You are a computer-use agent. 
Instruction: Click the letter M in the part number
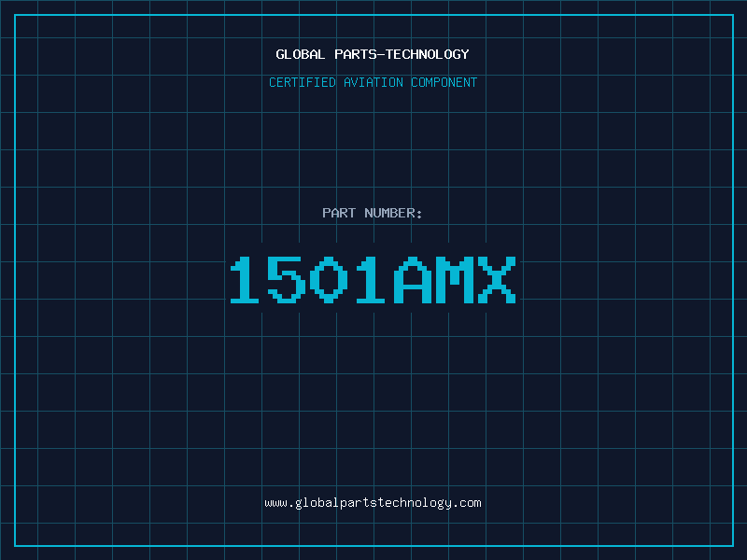(454, 280)
